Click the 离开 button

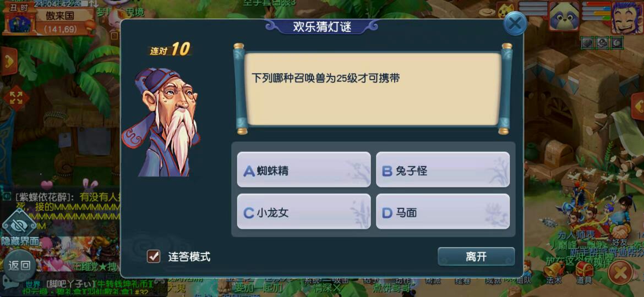(476, 257)
